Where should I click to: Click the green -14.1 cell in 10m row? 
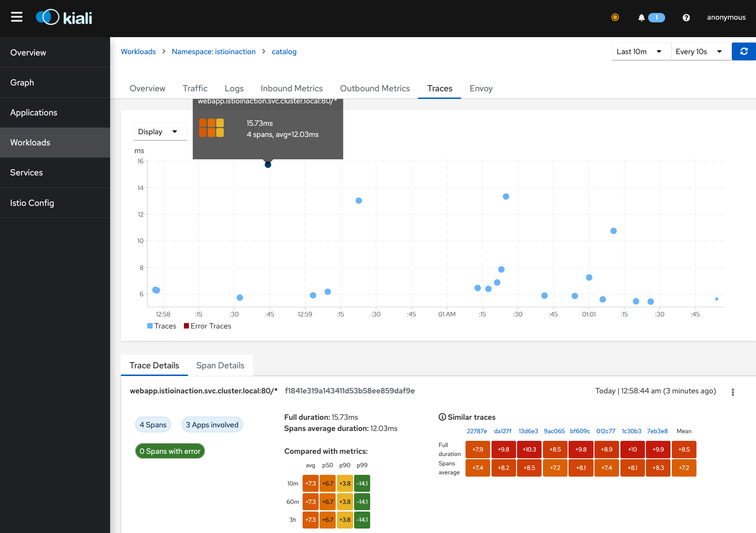(362, 483)
